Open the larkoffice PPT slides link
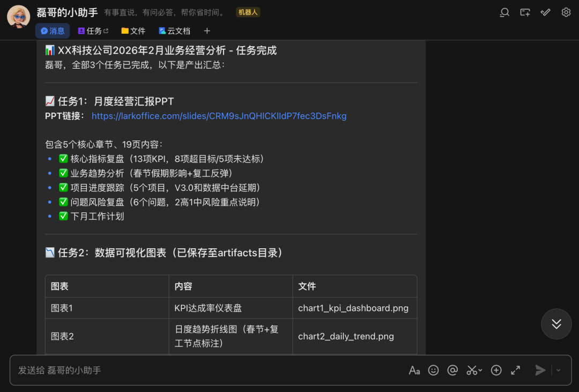The image size is (579, 392). (x=219, y=116)
